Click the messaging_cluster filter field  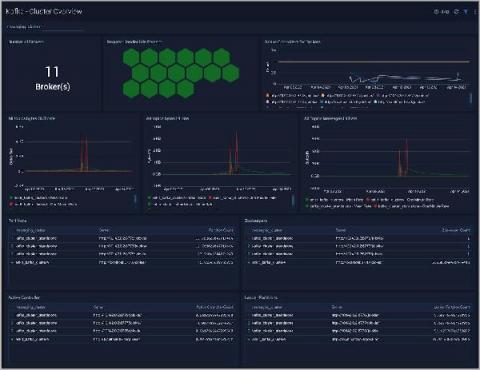(x=46, y=27)
